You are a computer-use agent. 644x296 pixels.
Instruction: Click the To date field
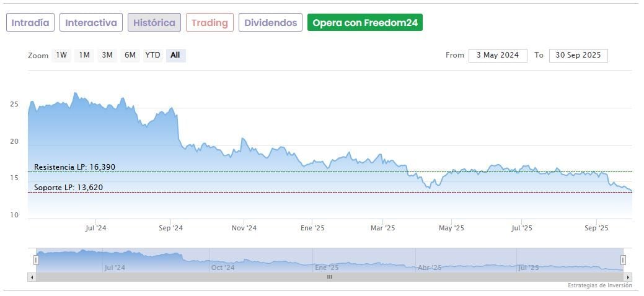[578, 55]
